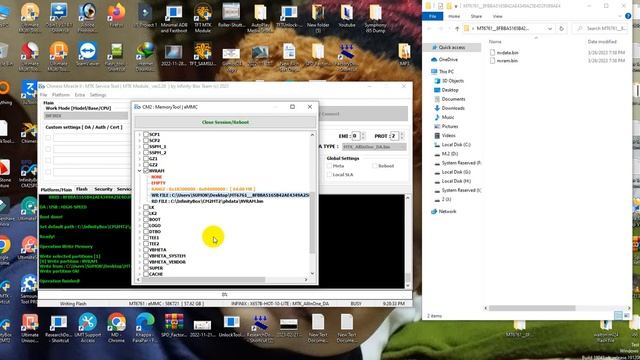The height and width of the screenshot is (360, 640).
Task: Open the Explorer File ribbon tab
Action: pos(433,16)
